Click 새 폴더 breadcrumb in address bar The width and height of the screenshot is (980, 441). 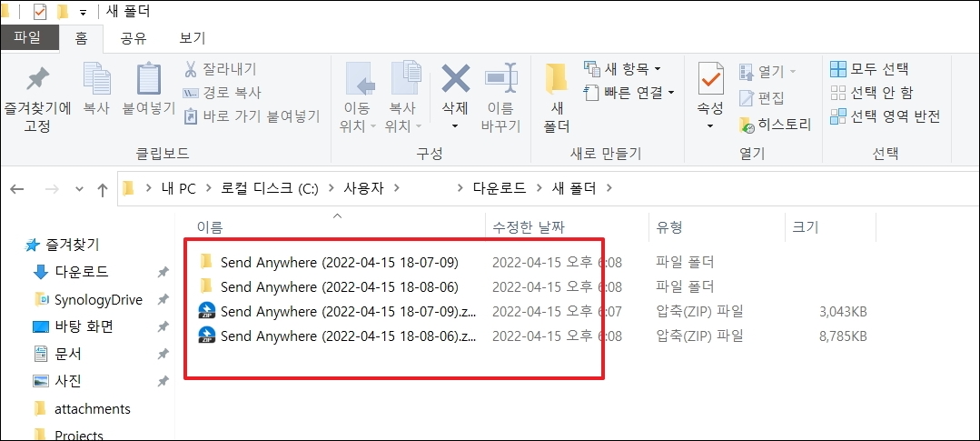[x=574, y=187]
